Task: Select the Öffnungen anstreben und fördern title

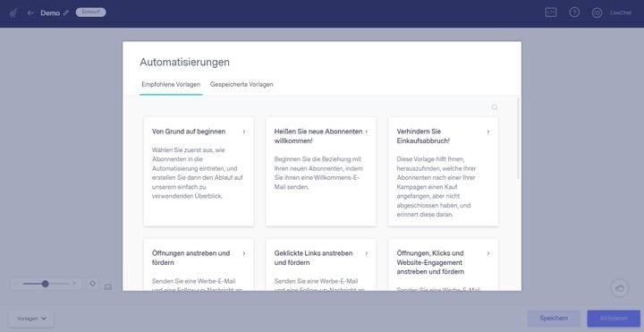Action: [191, 258]
